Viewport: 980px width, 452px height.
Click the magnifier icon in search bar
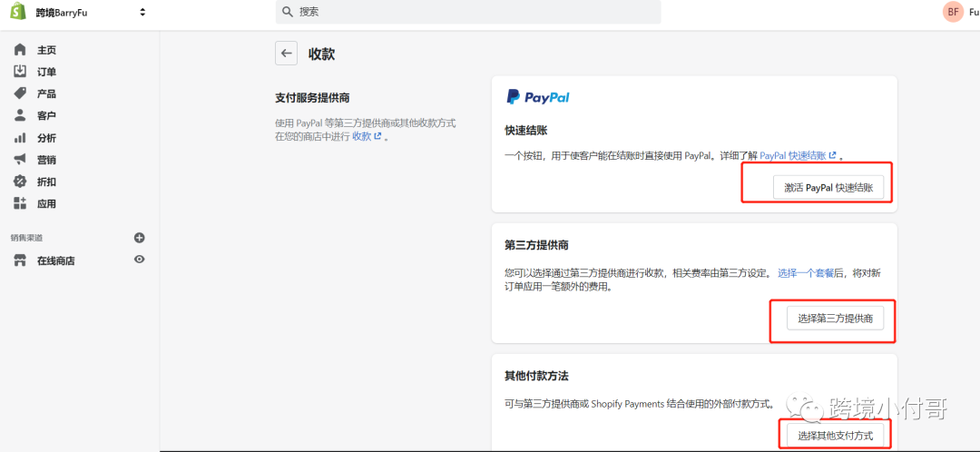[x=288, y=12]
